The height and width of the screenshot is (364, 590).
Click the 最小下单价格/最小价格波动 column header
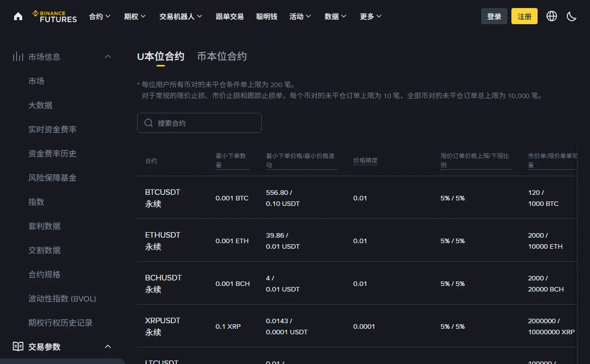tap(301, 161)
